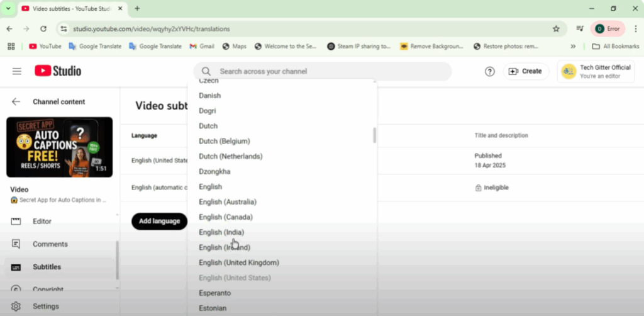Go back using Channel content arrow
This screenshot has height=316, width=644.
point(16,102)
